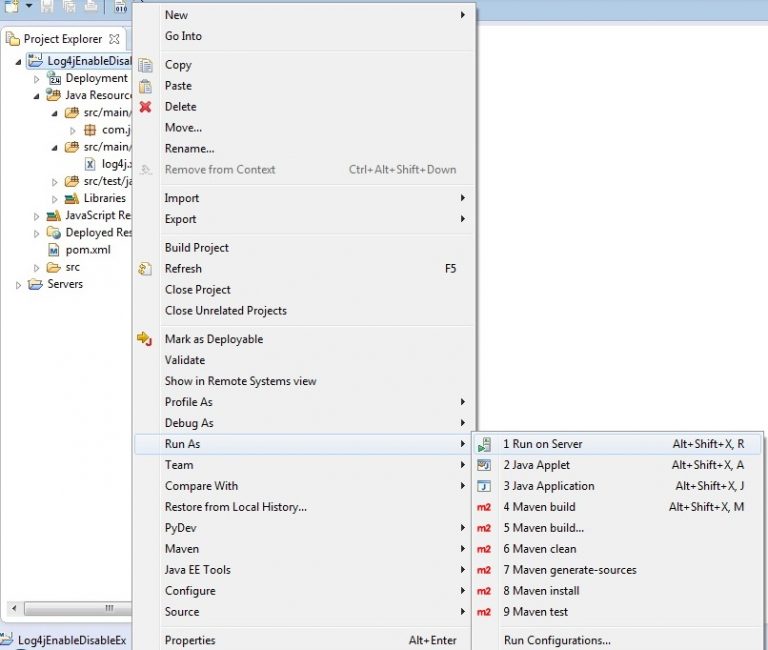Image resolution: width=768 pixels, height=650 pixels.
Task: Click the Run on Server icon
Action: 484,444
